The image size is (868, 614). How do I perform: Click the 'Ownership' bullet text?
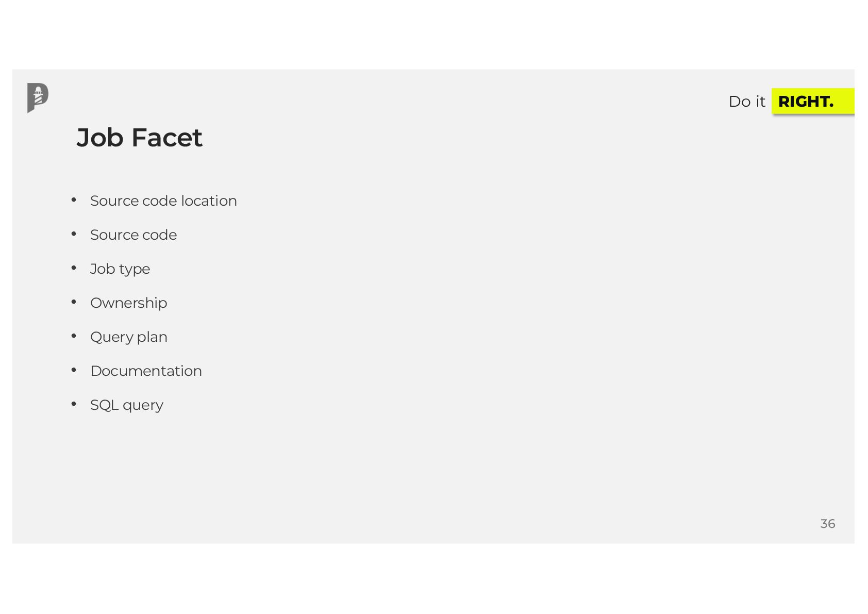[x=129, y=303]
